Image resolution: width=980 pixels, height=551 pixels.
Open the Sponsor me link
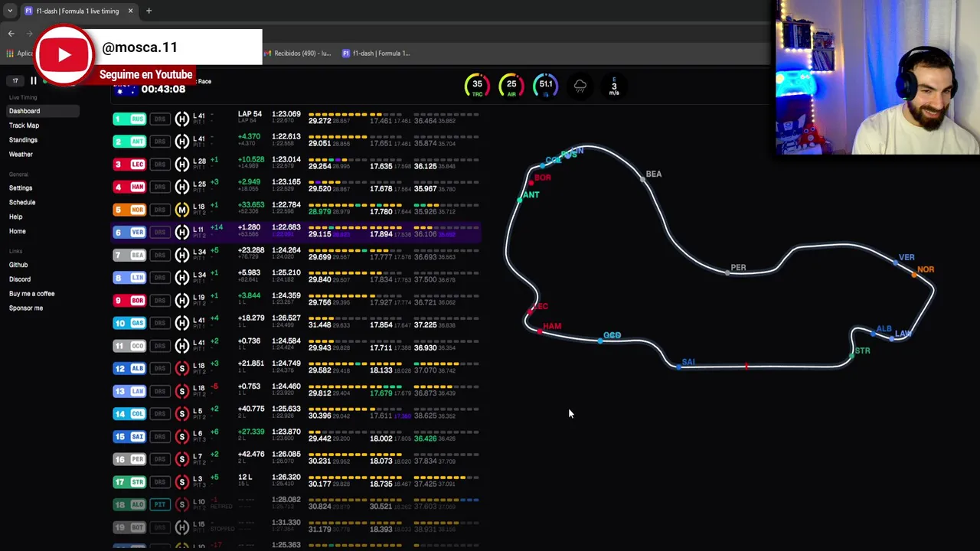pyautogui.click(x=26, y=308)
